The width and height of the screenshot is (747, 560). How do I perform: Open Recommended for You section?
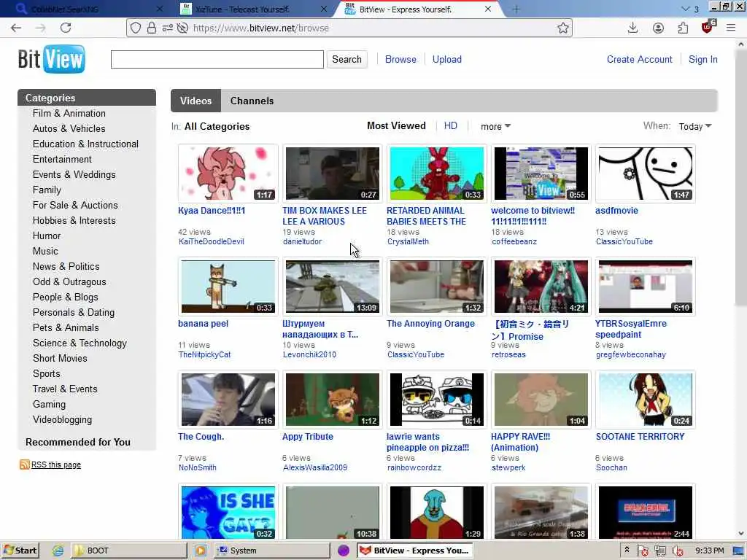[x=77, y=442]
